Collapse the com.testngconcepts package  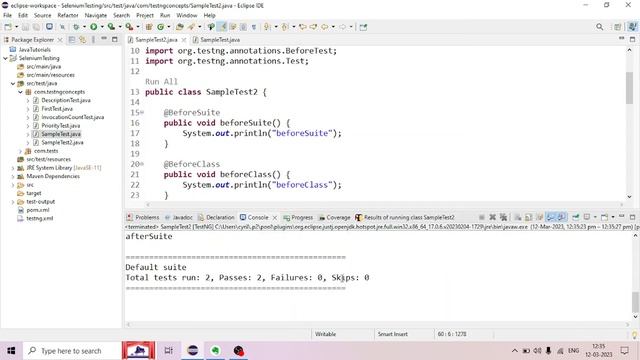click(20, 92)
